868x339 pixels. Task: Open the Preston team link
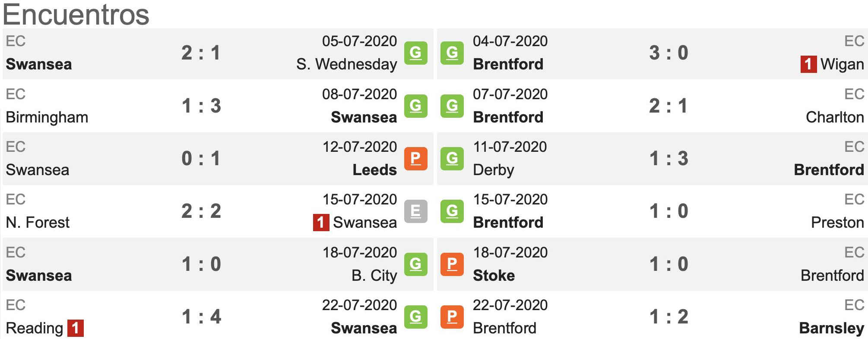837,223
